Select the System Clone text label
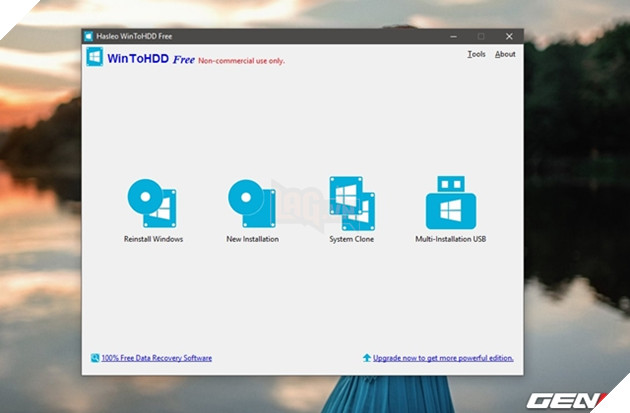 pos(351,240)
